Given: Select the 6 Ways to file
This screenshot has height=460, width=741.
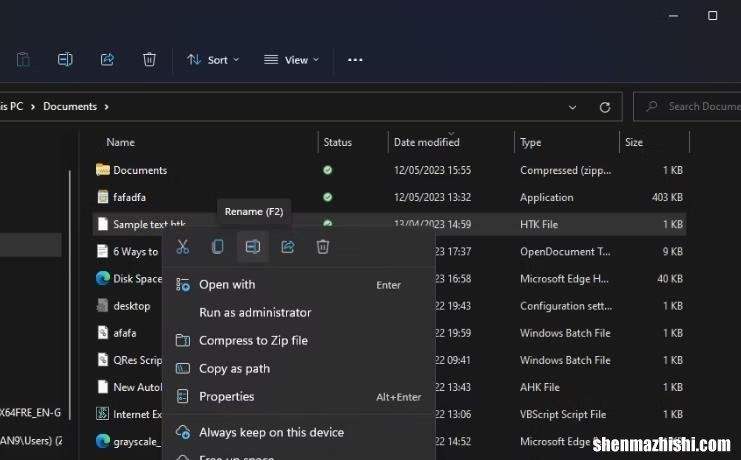Looking at the screenshot, I should [135, 252].
